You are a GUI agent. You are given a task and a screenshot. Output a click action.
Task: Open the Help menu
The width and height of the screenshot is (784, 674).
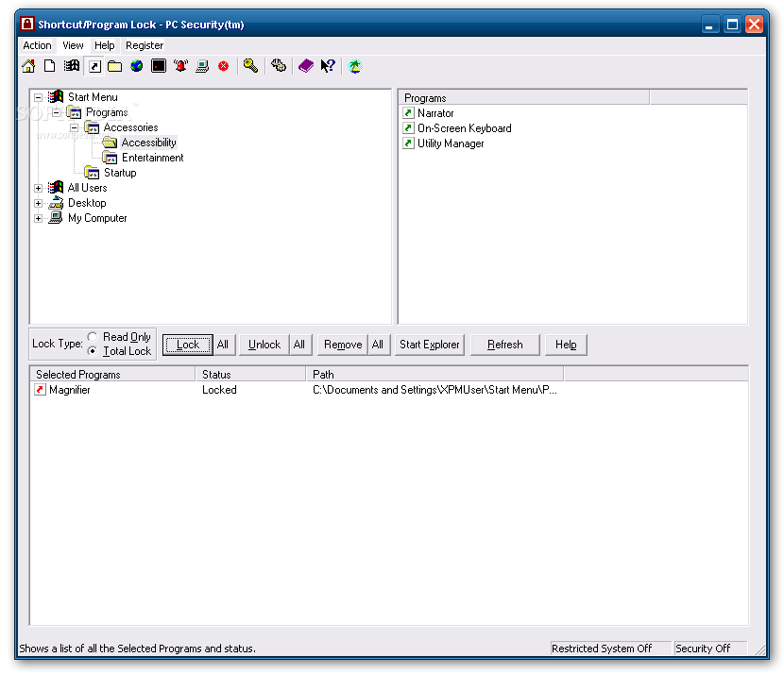click(105, 45)
